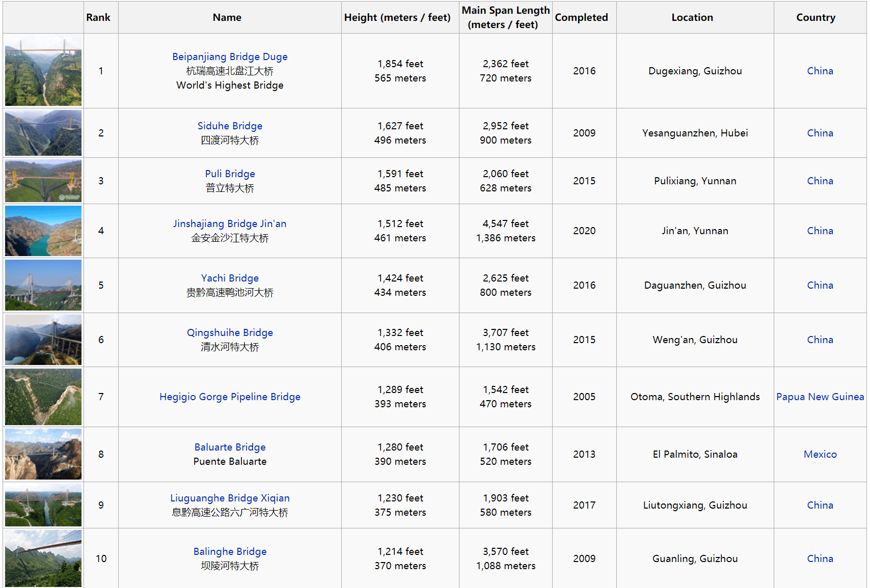The width and height of the screenshot is (870, 588).
Task: Click the Hegigio Gorge Pipeline thumbnail photo
Action: point(43,397)
